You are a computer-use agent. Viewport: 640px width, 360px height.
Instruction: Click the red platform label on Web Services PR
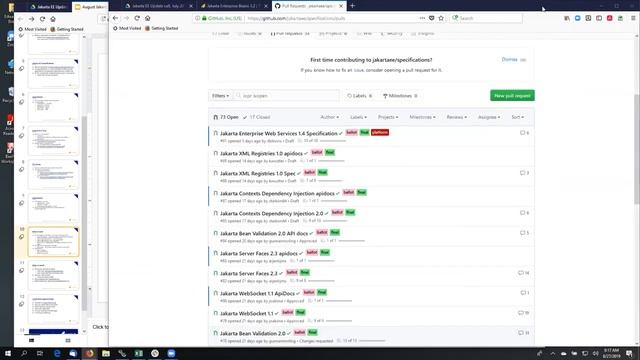(x=380, y=132)
